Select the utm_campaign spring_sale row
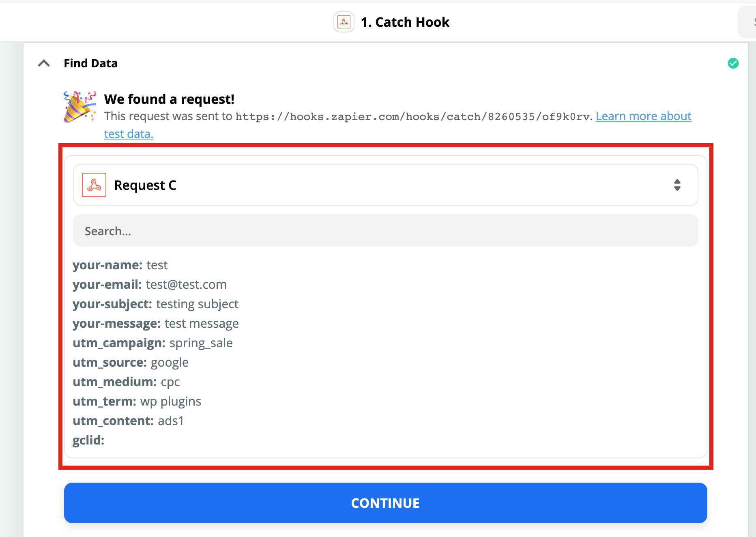Viewport: 756px width, 537px height. tap(152, 343)
